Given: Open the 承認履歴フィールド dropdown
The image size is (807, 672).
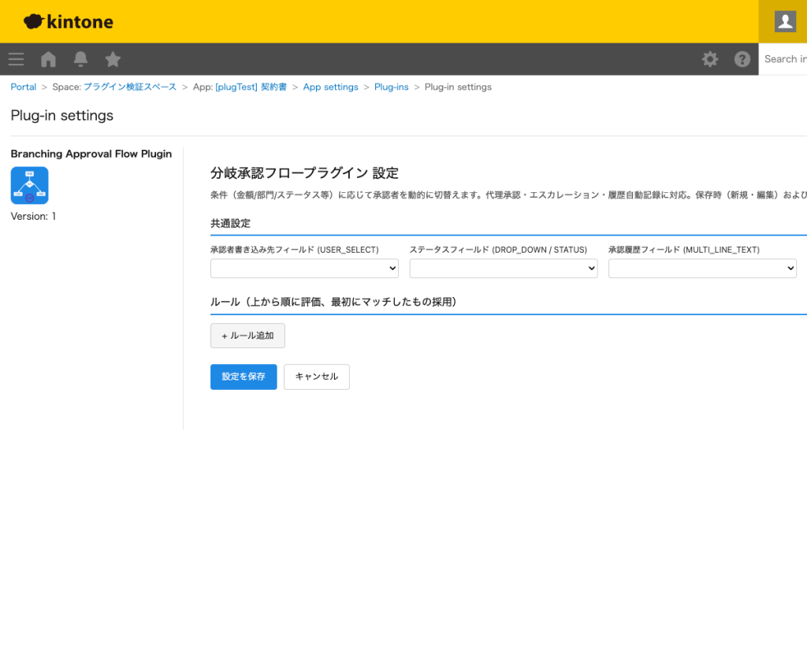Looking at the screenshot, I should point(701,268).
